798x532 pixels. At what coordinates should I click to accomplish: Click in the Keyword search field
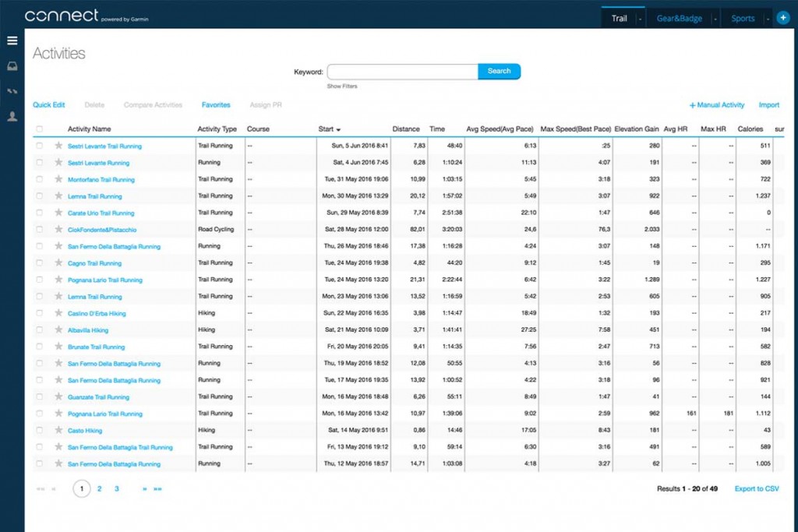click(x=403, y=72)
